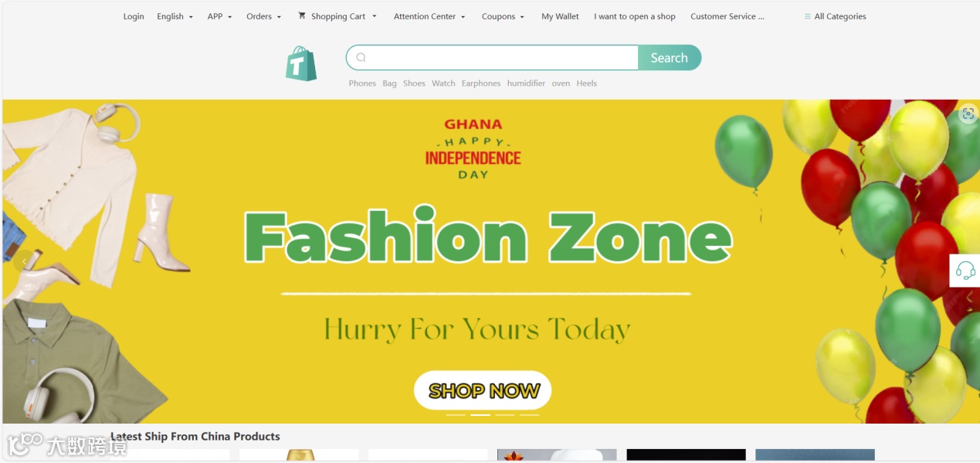Click inside the search input field
The image size is (980, 463).
coord(502,57)
